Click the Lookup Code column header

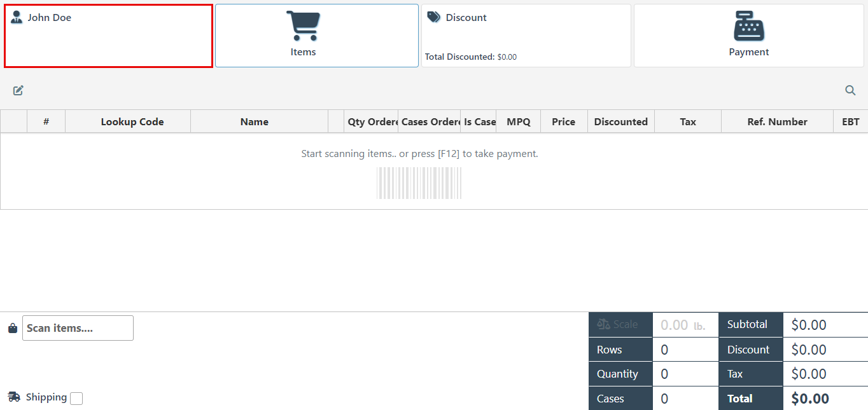tap(132, 122)
